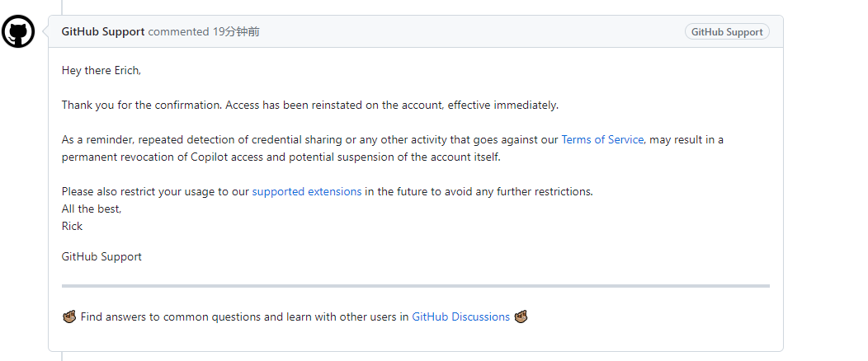Click 'Please also restrict your usage' text
The height and width of the screenshot is (361, 868).
[156, 191]
